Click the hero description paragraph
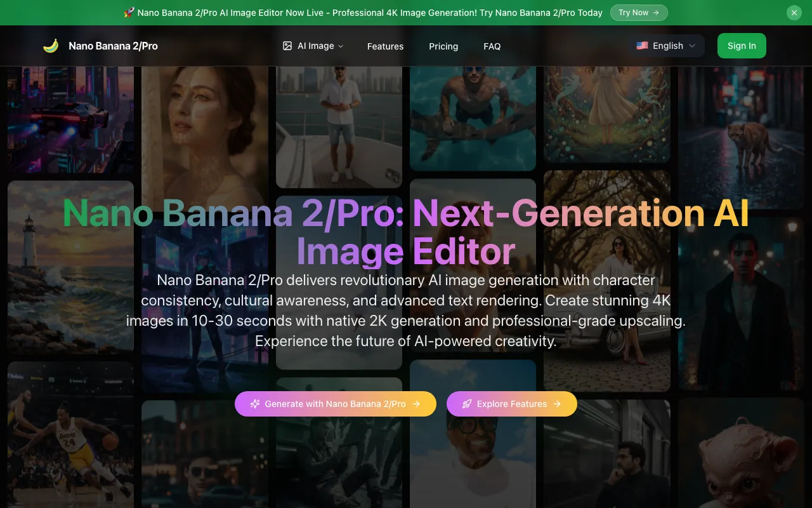 (x=406, y=311)
